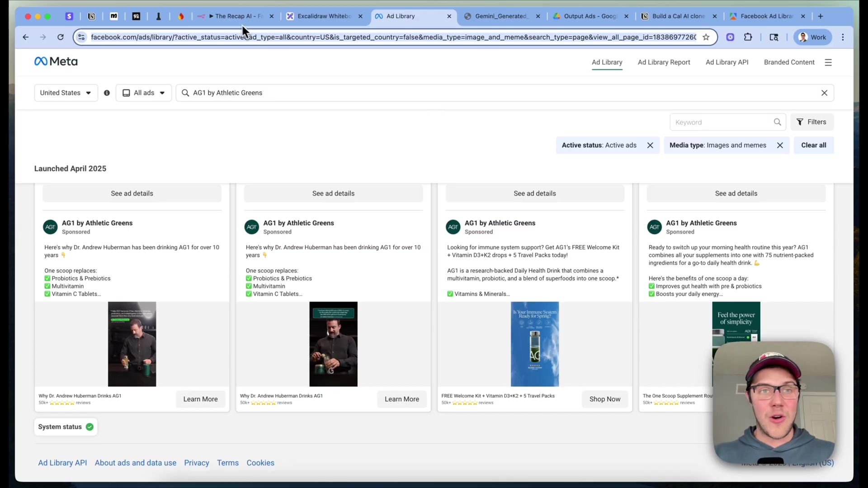Reload the current page
868x488 pixels.
pos(61,38)
